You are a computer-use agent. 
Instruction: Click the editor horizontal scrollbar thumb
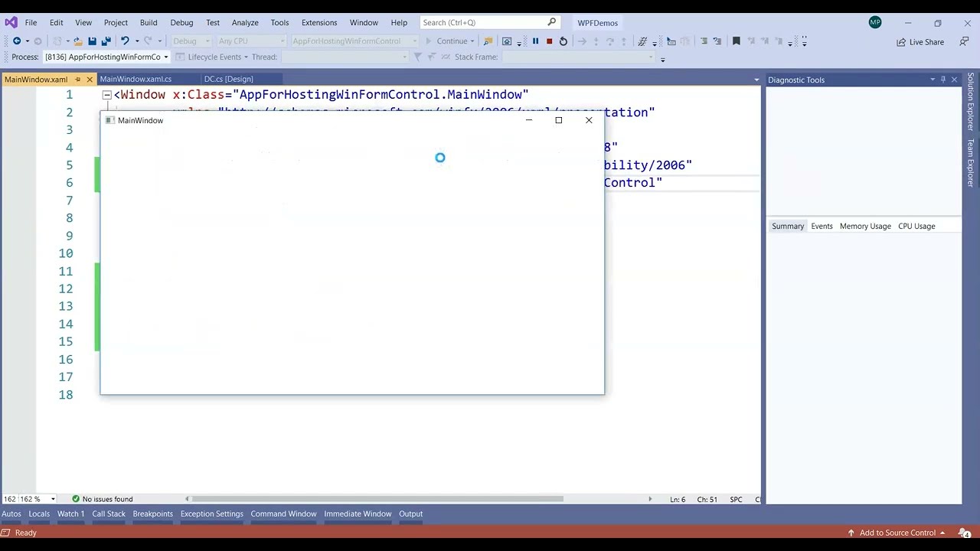tap(377, 499)
